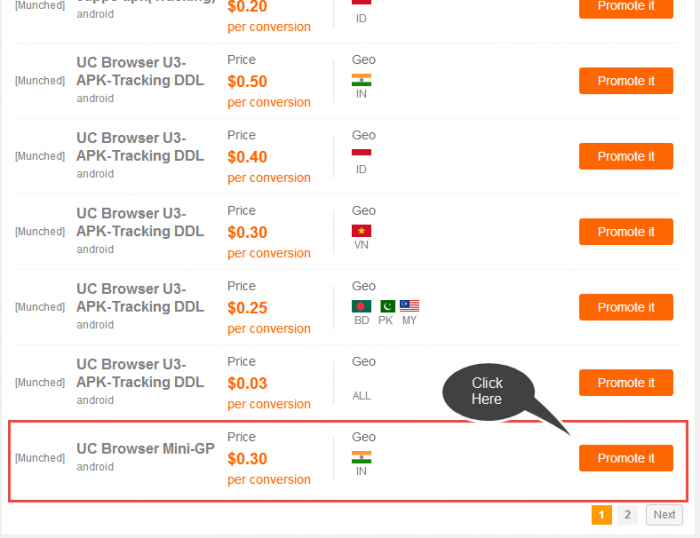Click the BD country code label
Viewport: 700px width, 538px height.
click(362, 320)
